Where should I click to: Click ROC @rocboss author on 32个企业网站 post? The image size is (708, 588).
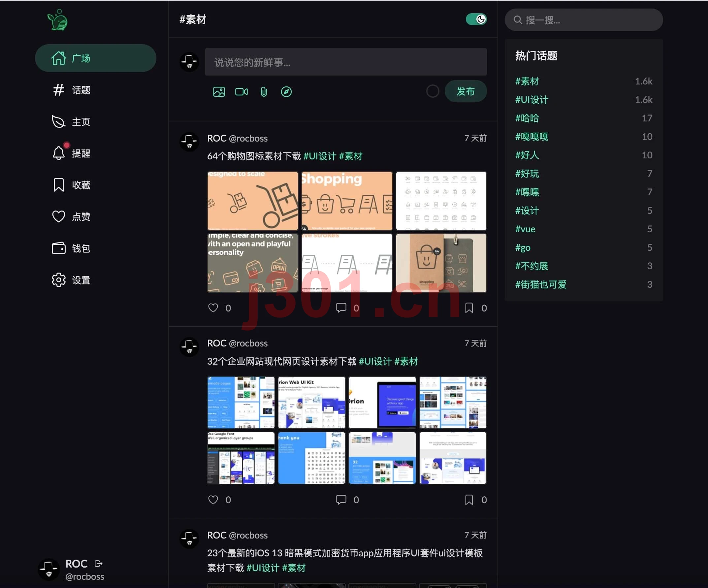pos(237,343)
